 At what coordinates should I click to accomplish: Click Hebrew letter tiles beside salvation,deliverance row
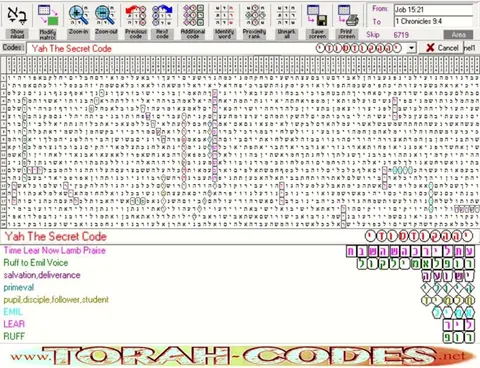point(448,276)
